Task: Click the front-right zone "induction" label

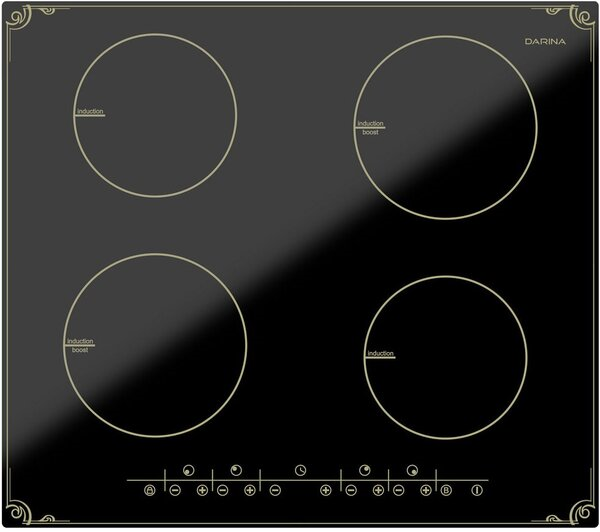Action: [380, 353]
